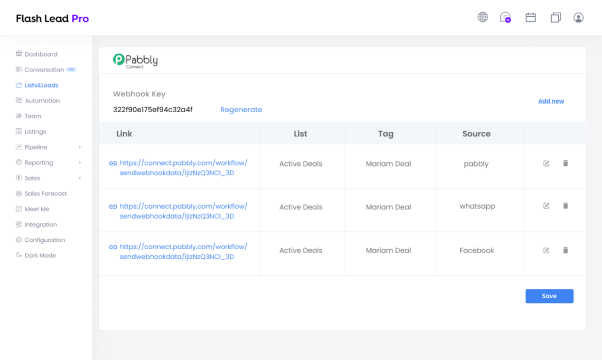The width and height of the screenshot is (602, 360).
Task: Open the chat notifications icon in header
Action: (x=505, y=17)
